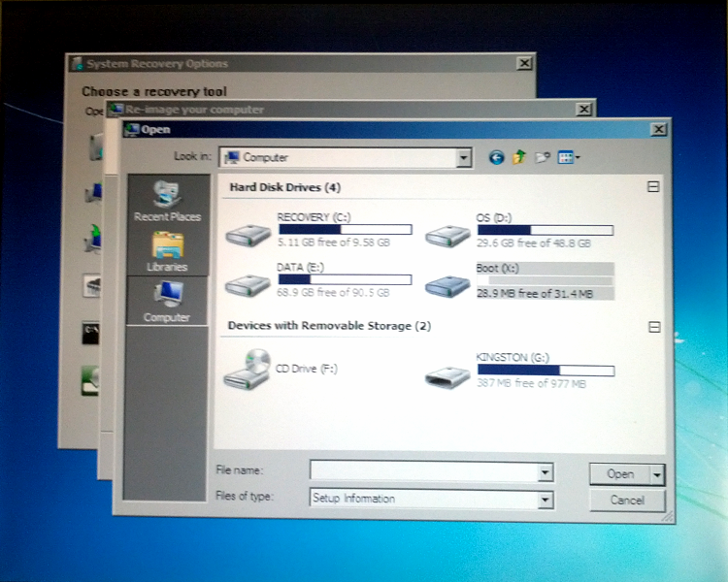The height and width of the screenshot is (582, 728).
Task: Select the OS (D:) drive icon
Action: point(447,233)
